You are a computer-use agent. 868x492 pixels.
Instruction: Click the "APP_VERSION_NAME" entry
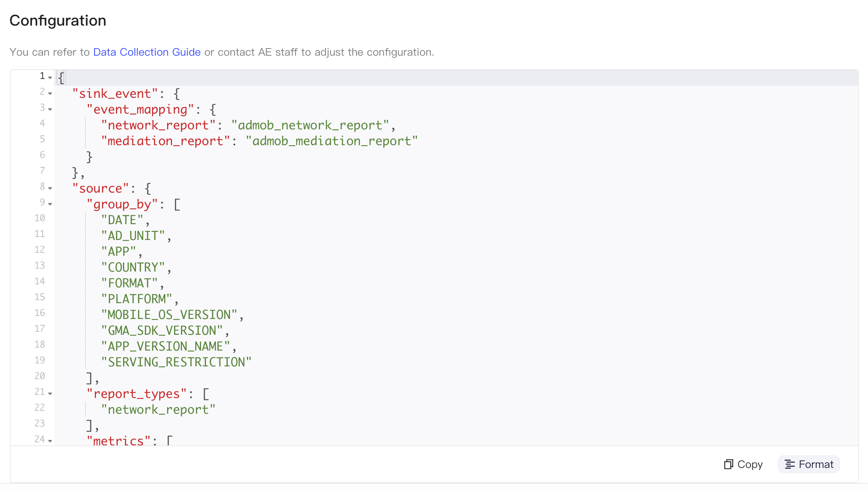166,346
